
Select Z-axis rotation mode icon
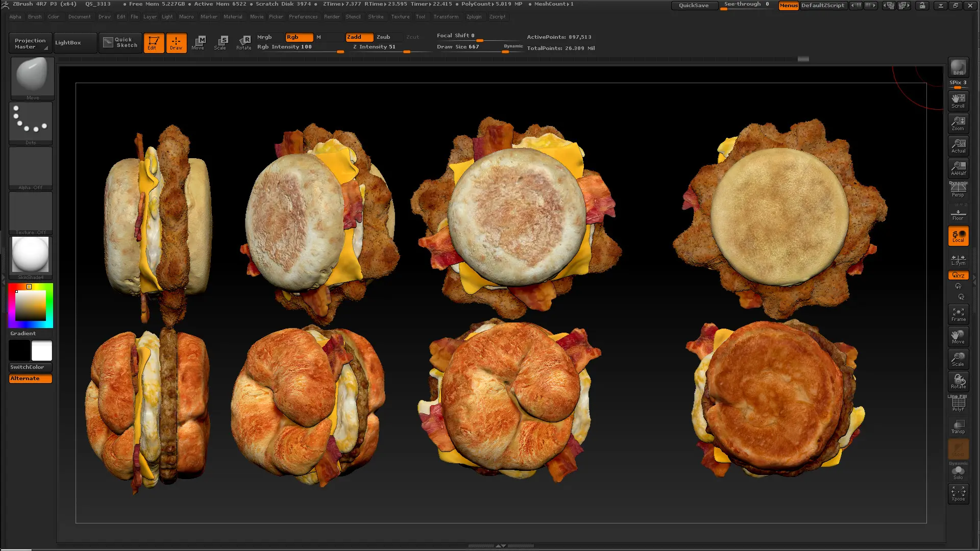tap(961, 297)
